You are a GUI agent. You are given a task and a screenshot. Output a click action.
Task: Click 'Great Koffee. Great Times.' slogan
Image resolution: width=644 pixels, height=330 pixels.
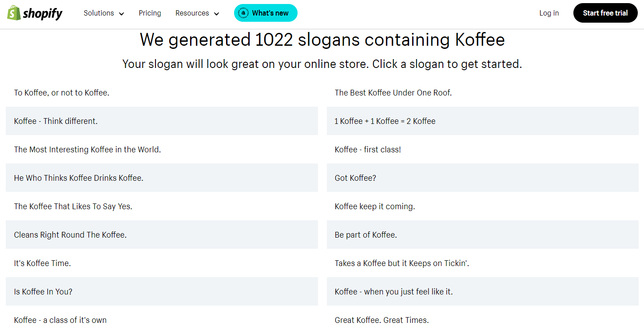click(382, 320)
